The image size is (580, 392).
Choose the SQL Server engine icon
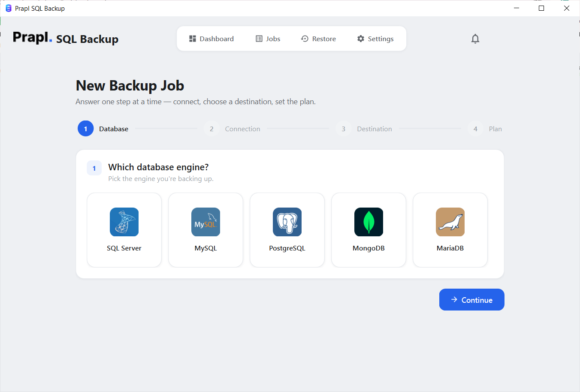pyautogui.click(x=124, y=222)
